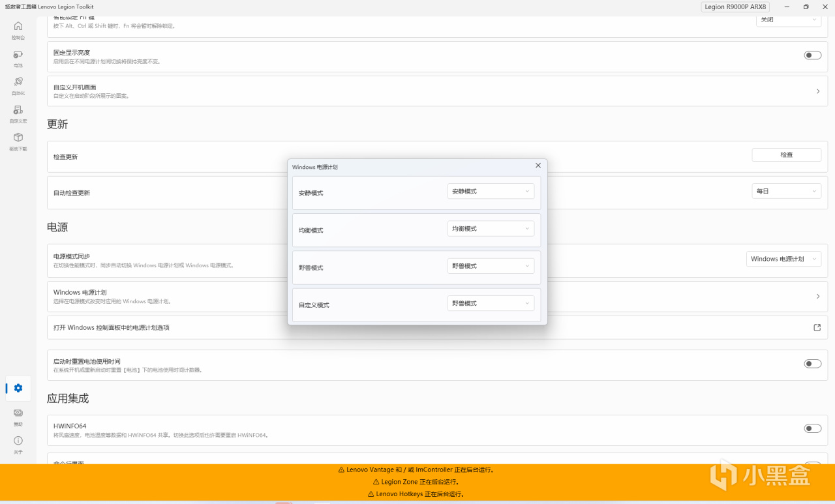Click the 自动检查更新 label
Screen dimensions: 835x504
tap(72, 193)
